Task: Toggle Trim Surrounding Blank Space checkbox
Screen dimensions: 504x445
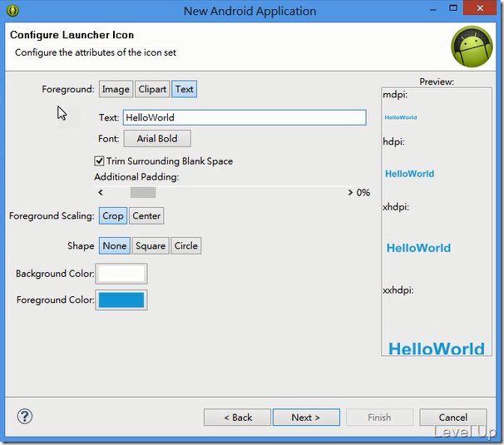Action: click(x=99, y=161)
